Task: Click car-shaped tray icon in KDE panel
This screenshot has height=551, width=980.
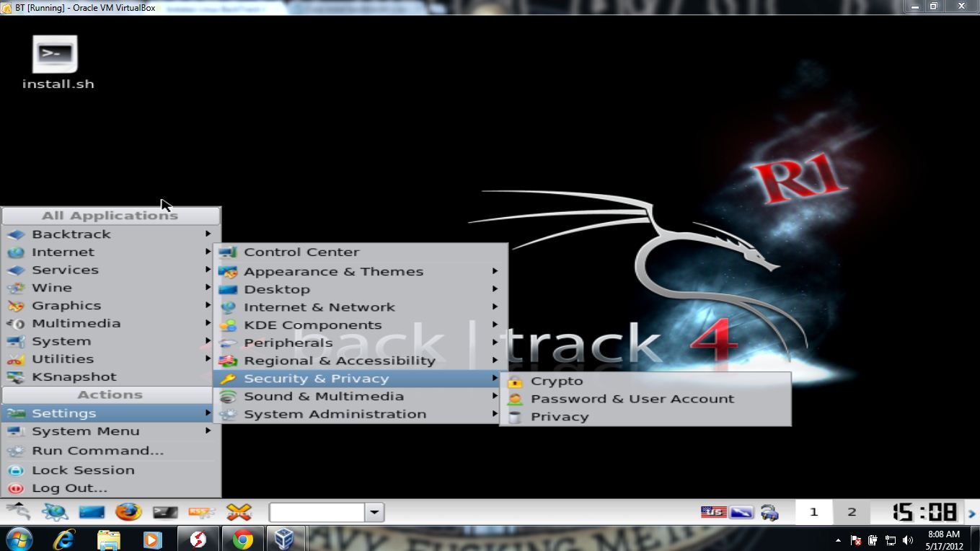Action: pos(769,513)
